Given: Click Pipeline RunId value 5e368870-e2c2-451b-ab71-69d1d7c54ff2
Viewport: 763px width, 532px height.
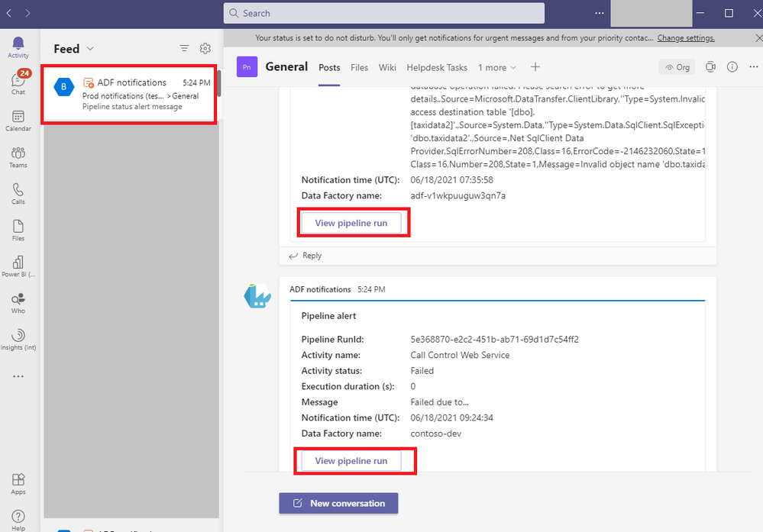Looking at the screenshot, I should pos(494,340).
